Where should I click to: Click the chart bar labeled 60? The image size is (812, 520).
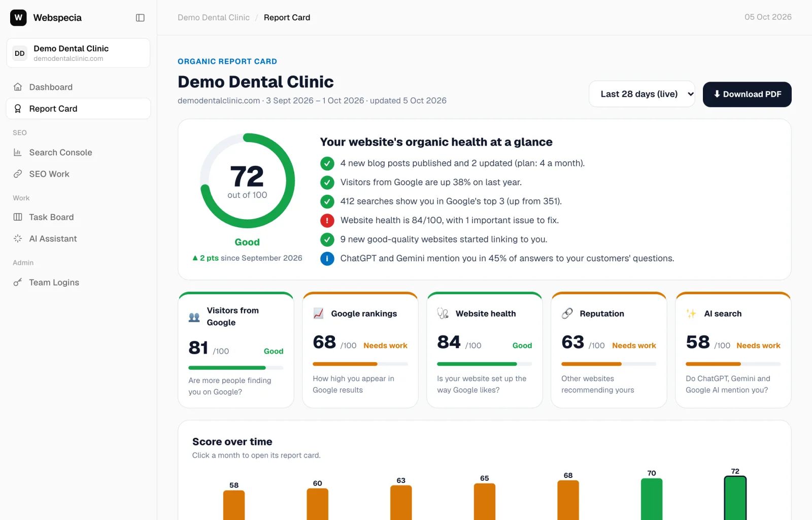pos(318,504)
